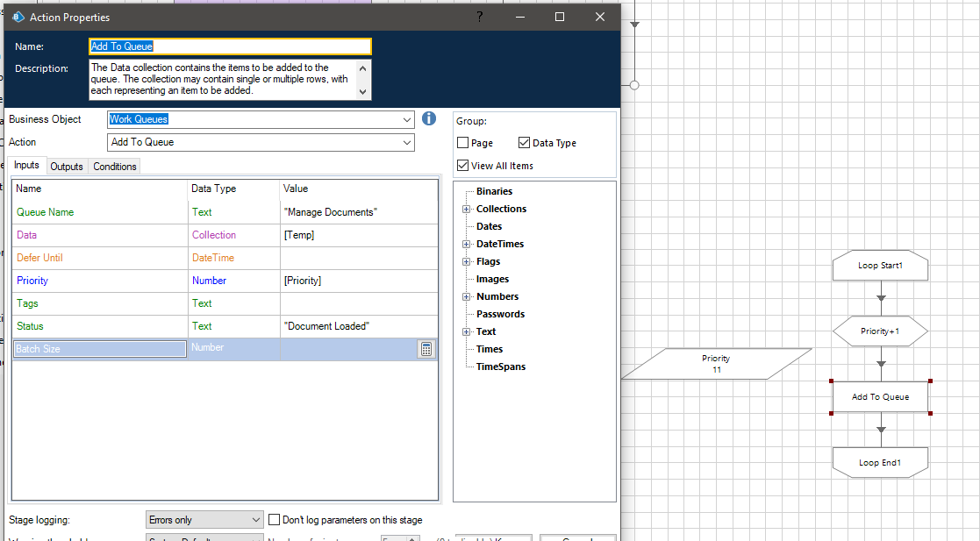Toggle Don't log parameters on this stage
Viewport: 980px width, 541px height.
pos(275,519)
